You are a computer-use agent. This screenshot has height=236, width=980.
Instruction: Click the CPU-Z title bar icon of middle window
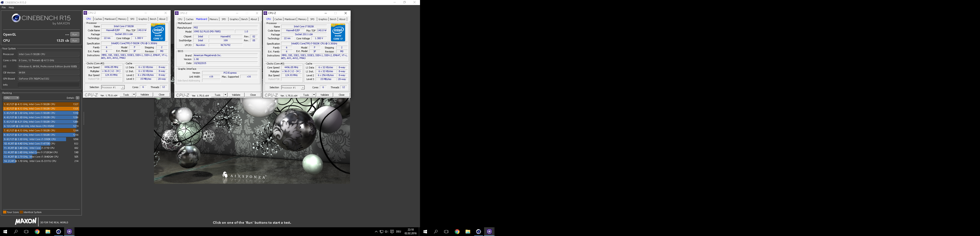177,13
